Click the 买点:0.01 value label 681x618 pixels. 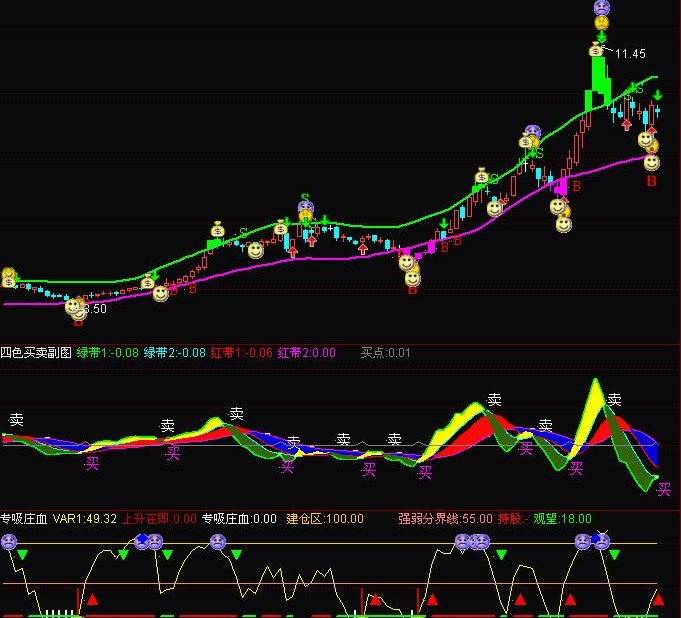(385, 352)
